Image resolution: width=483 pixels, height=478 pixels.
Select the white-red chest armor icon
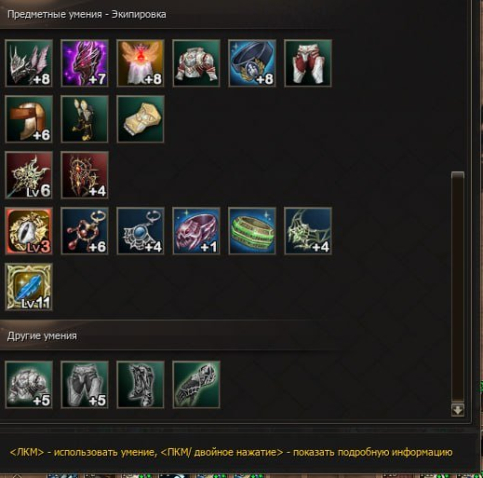click(196, 63)
